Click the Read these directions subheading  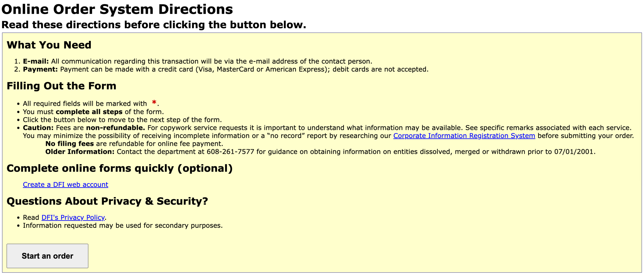click(154, 25)
